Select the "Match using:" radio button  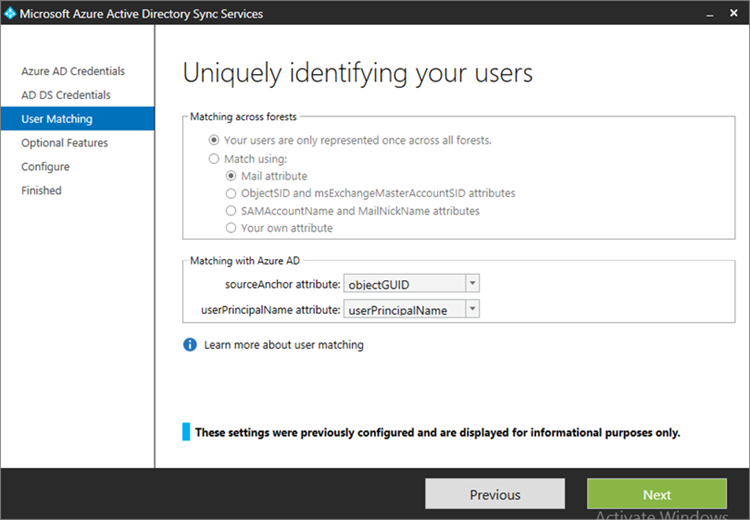[214, 159]
